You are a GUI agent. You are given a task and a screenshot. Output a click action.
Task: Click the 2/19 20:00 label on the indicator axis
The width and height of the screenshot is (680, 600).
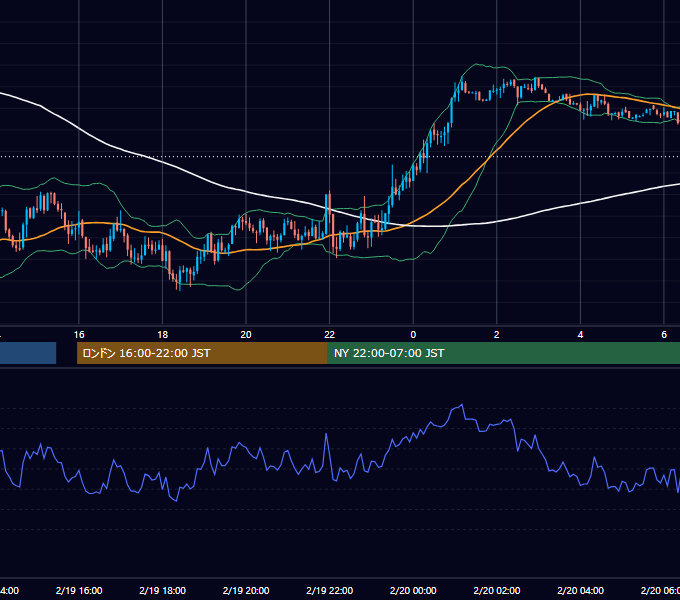pyautogui.click(x=246, y=590)
